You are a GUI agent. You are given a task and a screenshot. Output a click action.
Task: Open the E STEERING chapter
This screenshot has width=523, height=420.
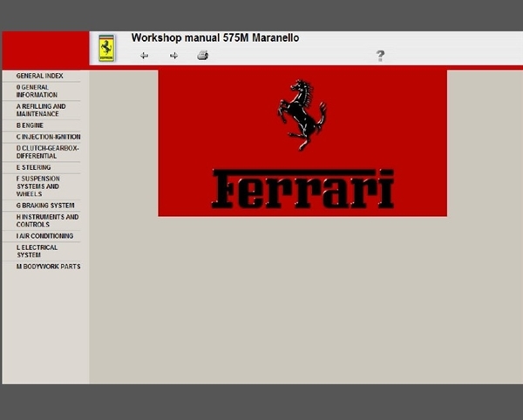click(33, 167)
